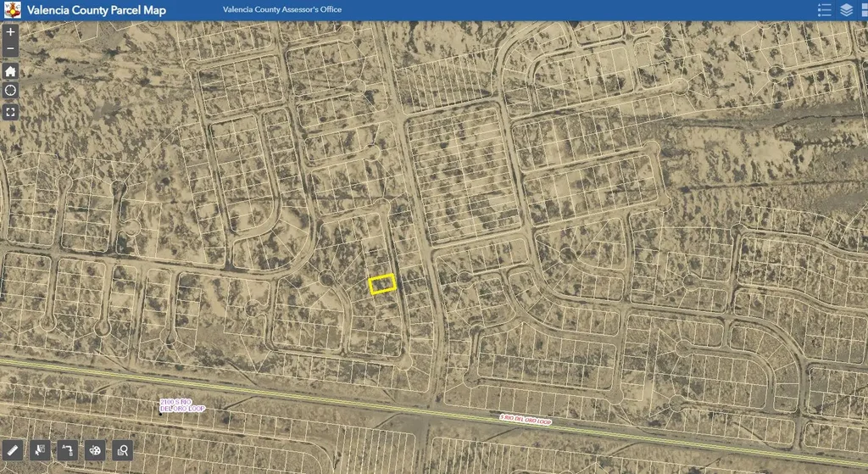Click the Valencia County Parcel Map title
This screenshot has width=868, height=474.
[97, 11]
